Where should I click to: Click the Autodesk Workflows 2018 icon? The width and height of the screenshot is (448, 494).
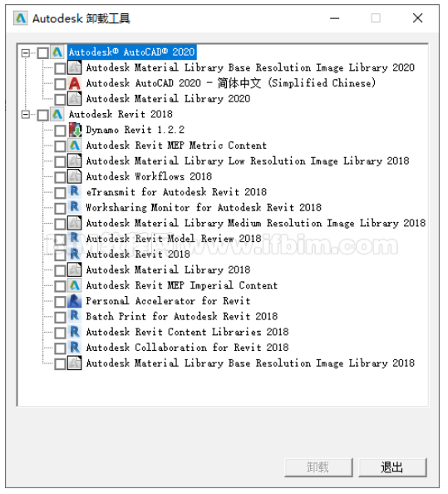[x=75, y=177]
